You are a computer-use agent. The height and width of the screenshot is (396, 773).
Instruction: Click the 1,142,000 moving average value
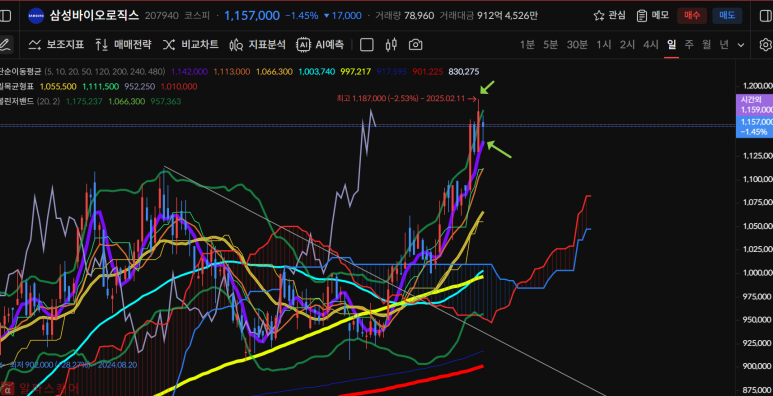point(189,72)
